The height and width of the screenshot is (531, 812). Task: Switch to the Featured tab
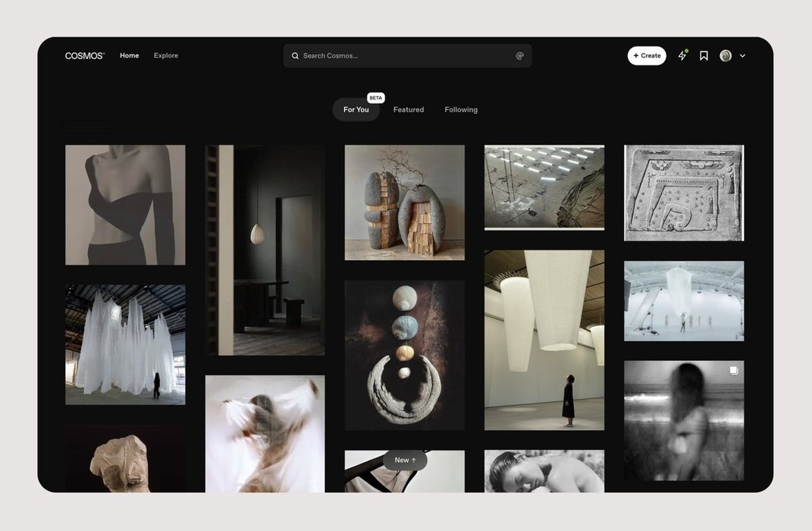coord(409,110)
